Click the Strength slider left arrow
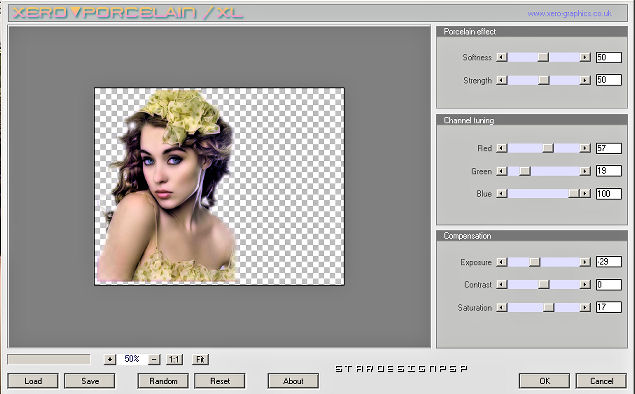Viewport: 635px width, 394px height. pyautogui.click(x=501, y=80)
